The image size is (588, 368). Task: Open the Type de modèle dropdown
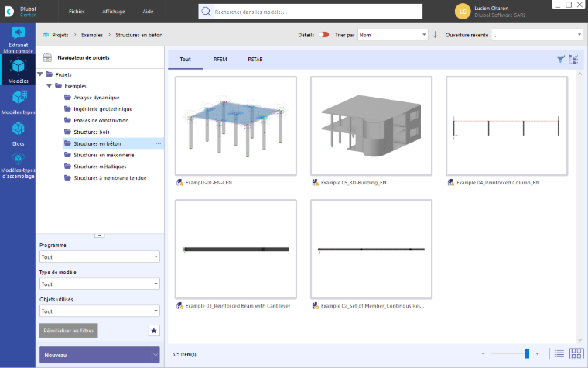[99, 284]
